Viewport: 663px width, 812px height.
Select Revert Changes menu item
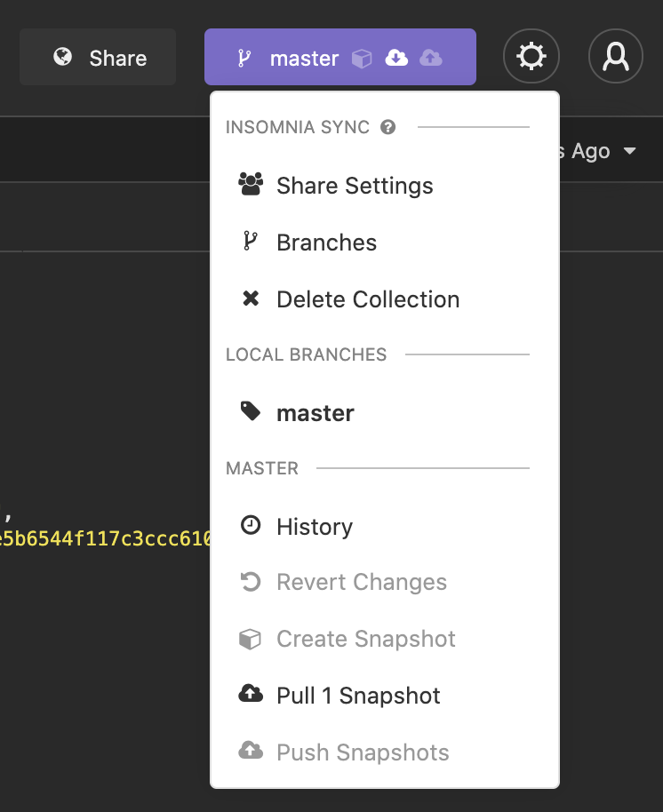point(362,583)
